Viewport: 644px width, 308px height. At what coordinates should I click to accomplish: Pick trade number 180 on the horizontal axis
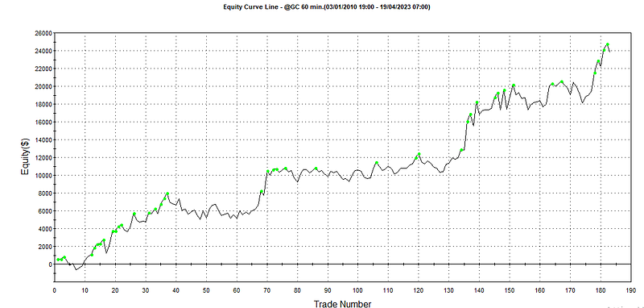pyautogui.click(x=601, y=290)
